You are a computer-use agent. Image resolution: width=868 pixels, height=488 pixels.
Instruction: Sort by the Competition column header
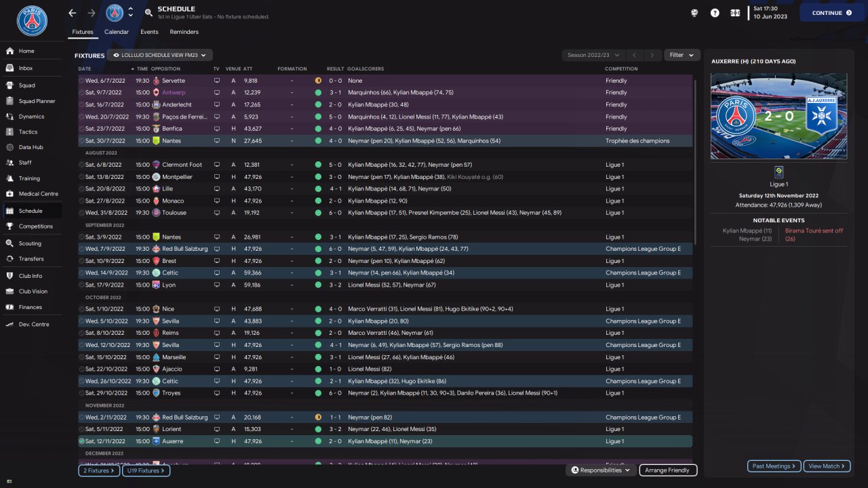coord(622,68)
